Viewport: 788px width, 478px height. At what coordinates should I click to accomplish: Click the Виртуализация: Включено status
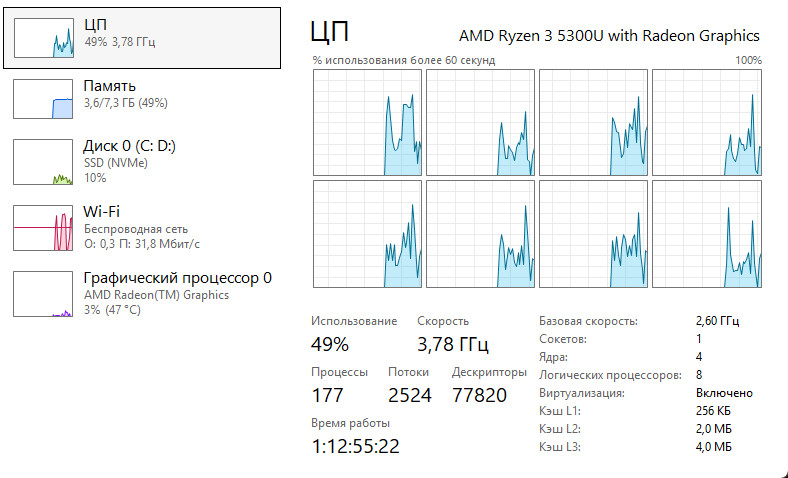pos(724,393)
